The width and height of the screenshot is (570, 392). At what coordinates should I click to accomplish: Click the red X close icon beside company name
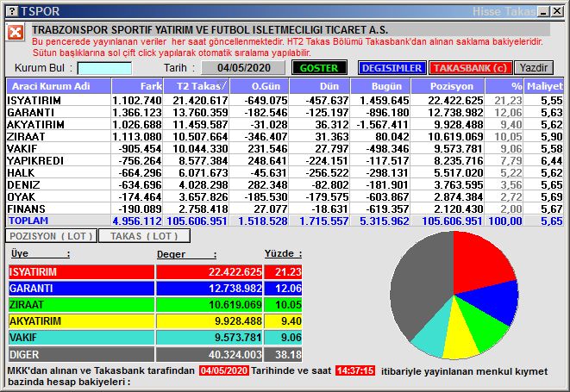pyautogui.click(x=16, y=33)
